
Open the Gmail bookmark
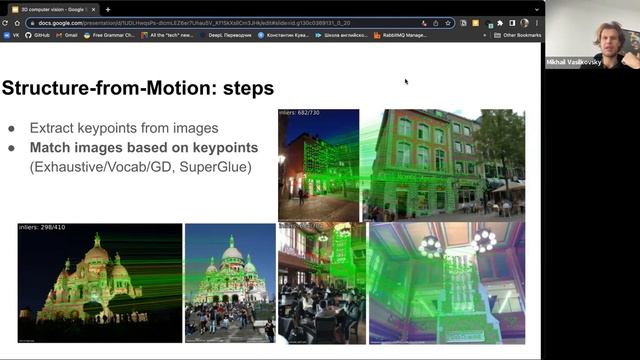[67, 36]
